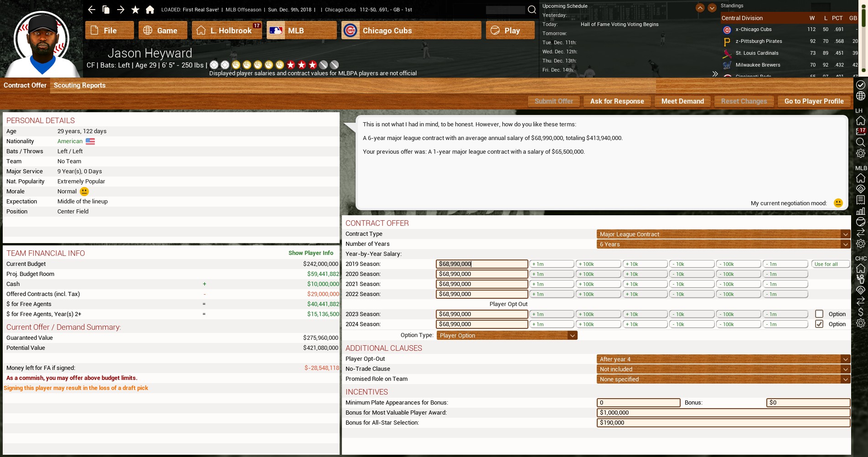Click the Minimum Plate Appearances field
This screenshot has width=868, height=457.
click(638, 403)
